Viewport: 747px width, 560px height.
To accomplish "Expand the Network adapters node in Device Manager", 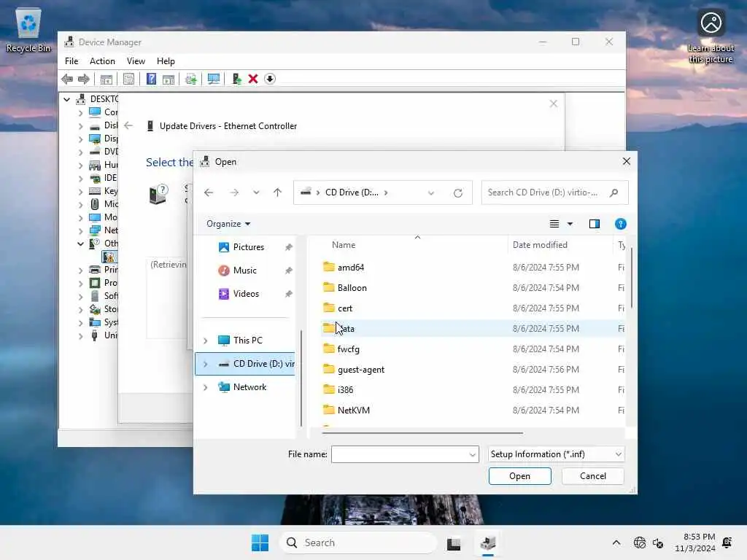I will tap(80, 230).
